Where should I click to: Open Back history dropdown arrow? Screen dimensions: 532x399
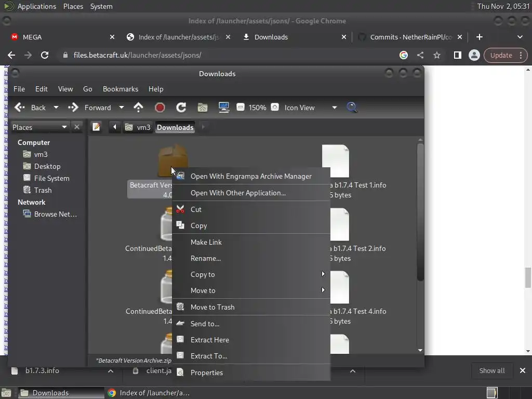[x=56, y=108]
